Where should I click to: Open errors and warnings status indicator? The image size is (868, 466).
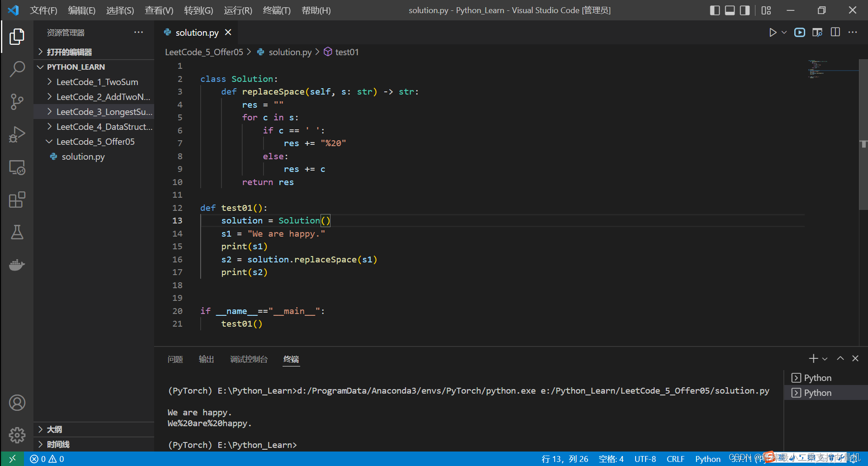coord(47,459)
